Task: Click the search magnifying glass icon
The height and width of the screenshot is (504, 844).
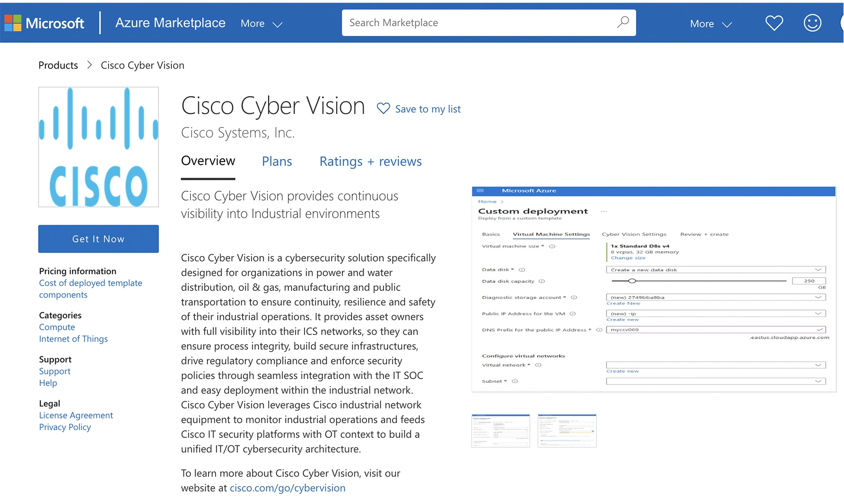Action: point(623,22)
